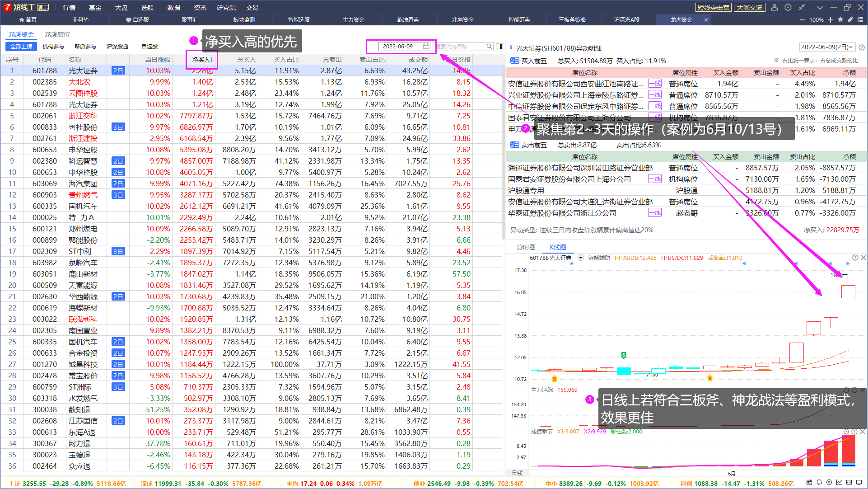Open the 交易 menu

pyautogui.click(x=252, y=8)
